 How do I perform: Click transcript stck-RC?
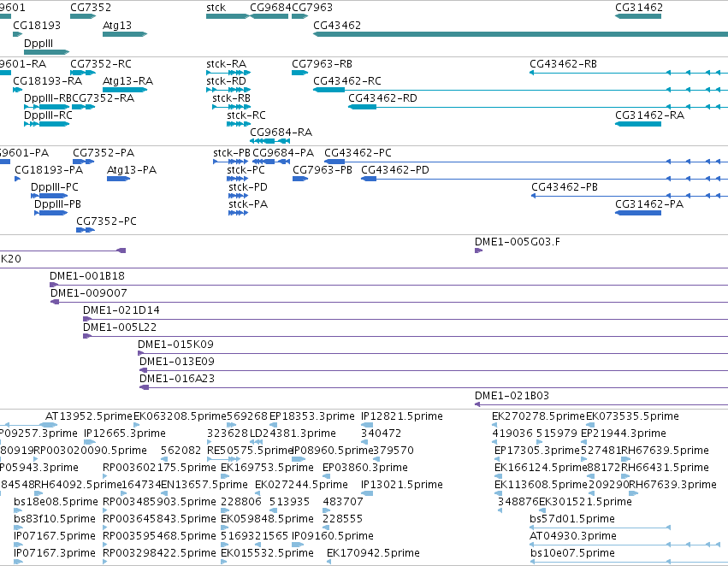click(x=239, y=124)
